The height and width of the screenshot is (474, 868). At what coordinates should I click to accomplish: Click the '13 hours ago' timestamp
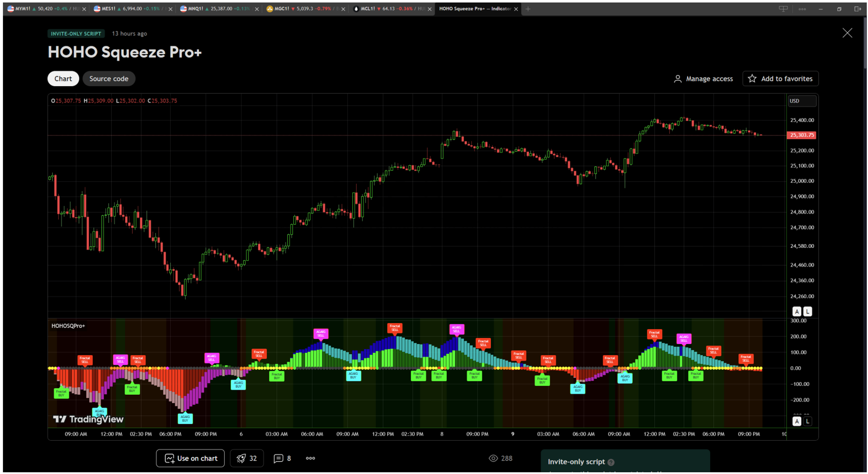click(x=129, y=34)
